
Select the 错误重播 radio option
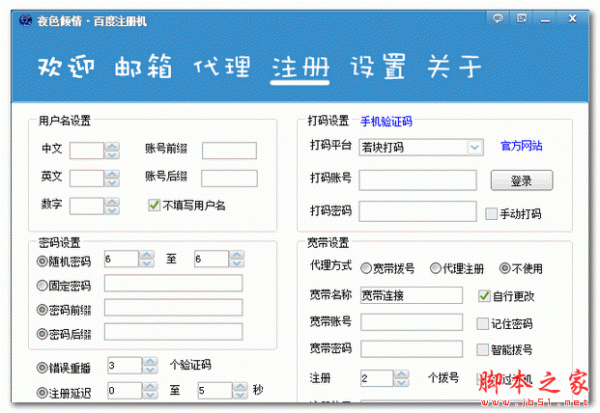[42, 368]
